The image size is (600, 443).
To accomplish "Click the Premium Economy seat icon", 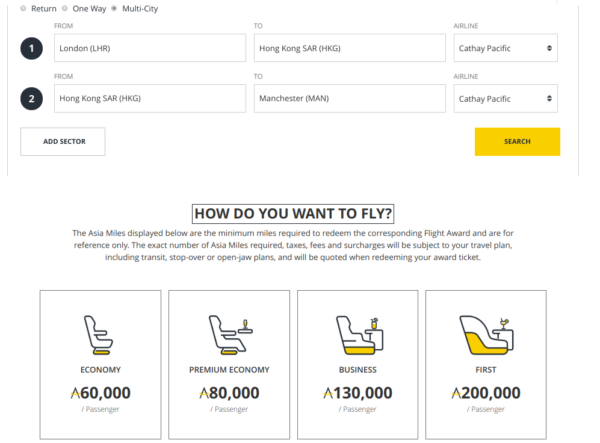I will click(228, 336).
